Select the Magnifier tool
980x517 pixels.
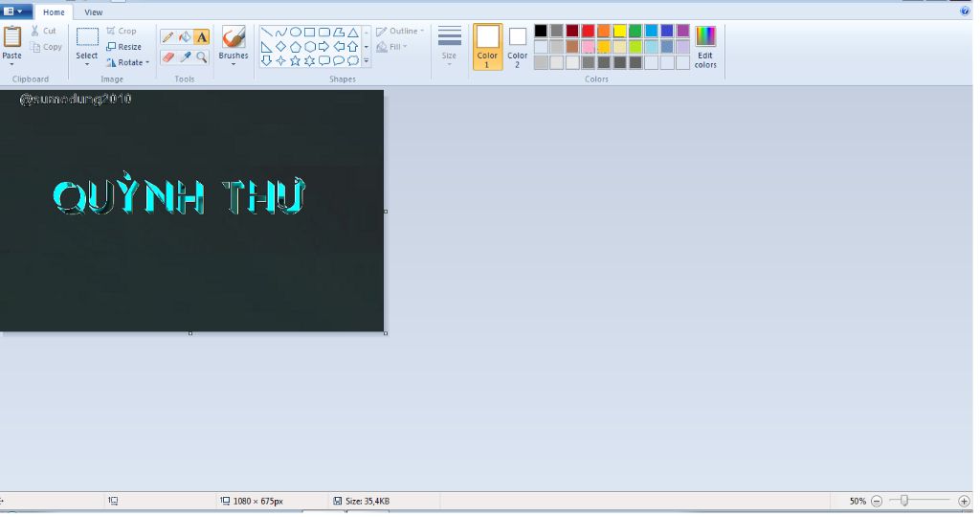click(x=201, y=57)
